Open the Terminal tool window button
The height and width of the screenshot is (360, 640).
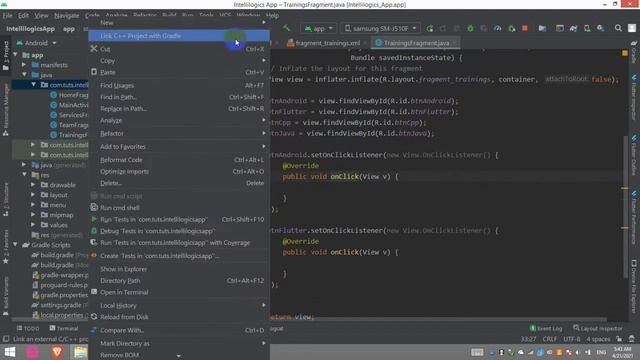64,328
